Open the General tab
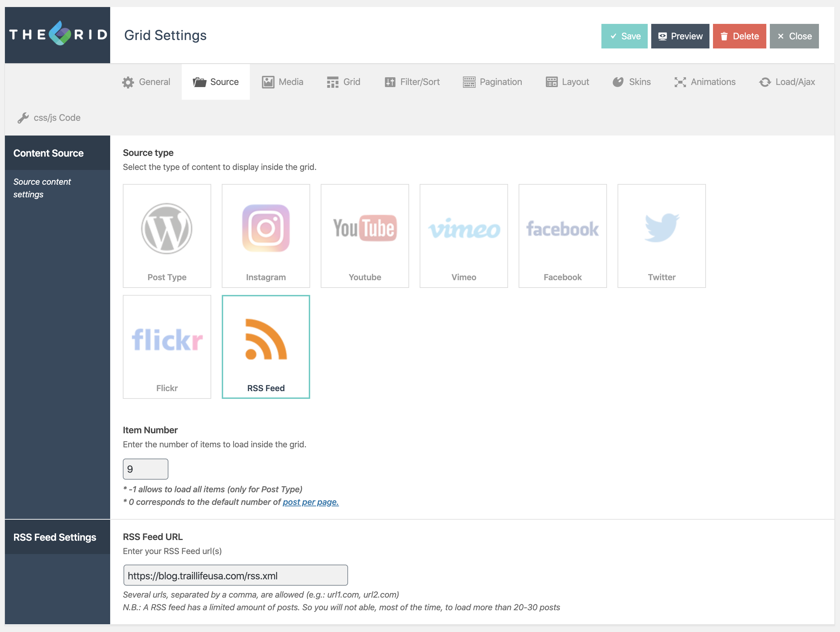This screenshot has height=632, width=840. [x=146, y=82]
